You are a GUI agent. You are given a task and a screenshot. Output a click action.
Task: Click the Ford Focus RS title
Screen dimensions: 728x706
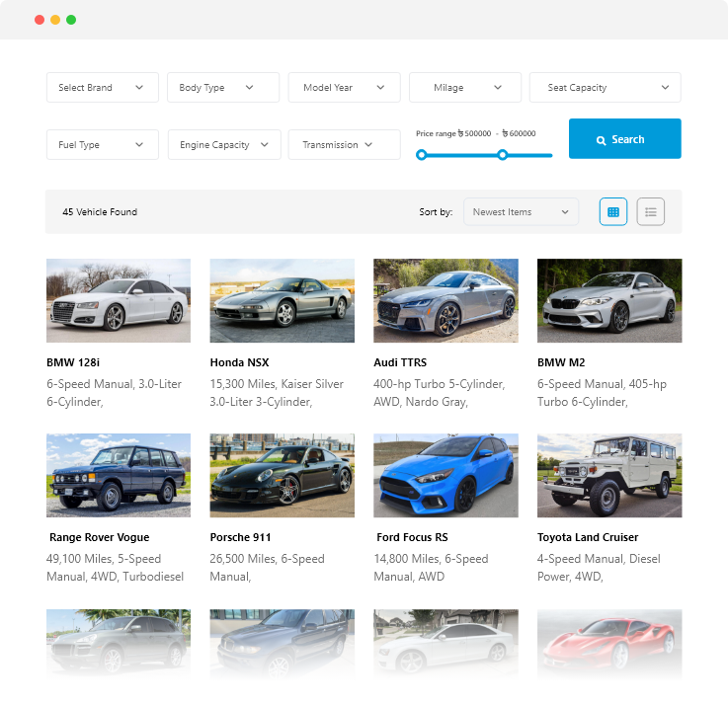coord(412,537)
